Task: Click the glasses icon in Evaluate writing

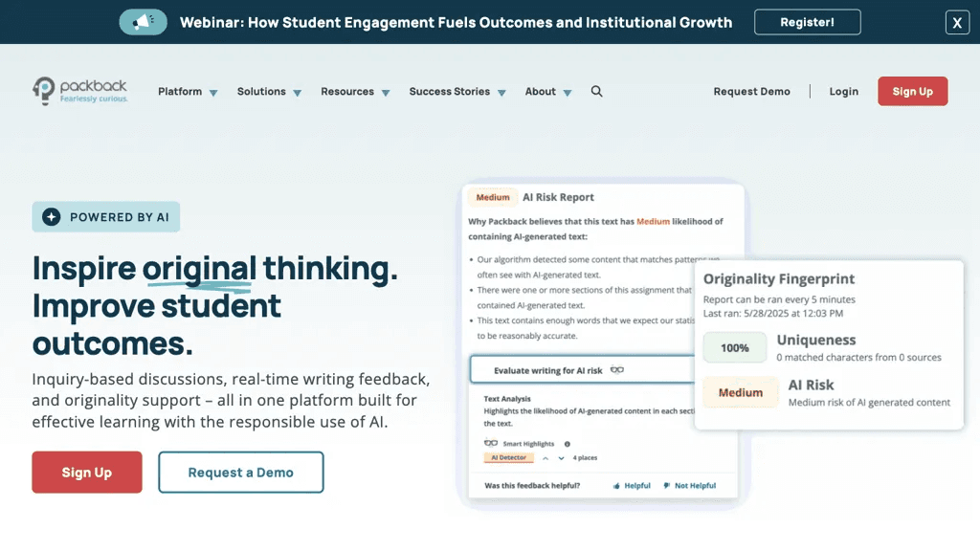Action: (617, 370)
